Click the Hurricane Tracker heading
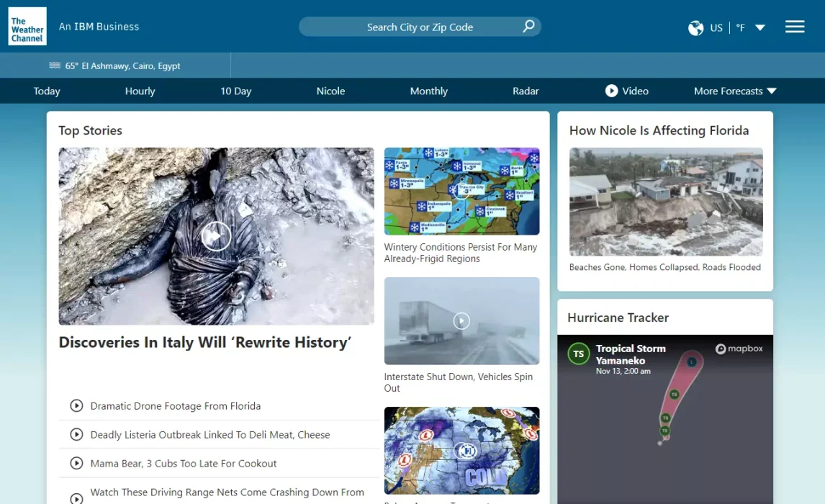 point(618,318)
